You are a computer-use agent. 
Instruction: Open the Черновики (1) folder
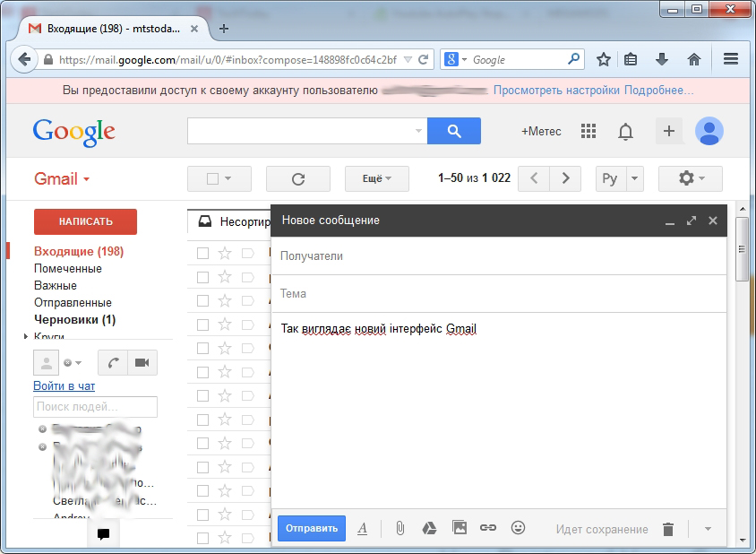74,319
